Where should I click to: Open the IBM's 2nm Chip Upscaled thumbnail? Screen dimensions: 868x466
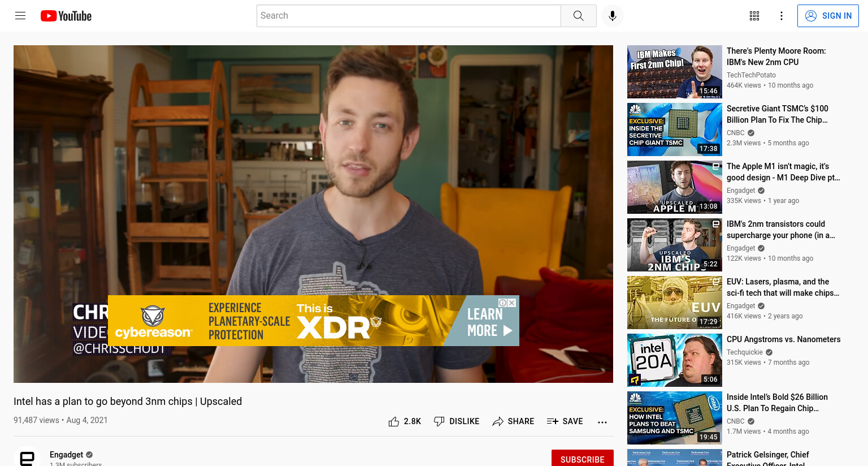tap(675, 245)
